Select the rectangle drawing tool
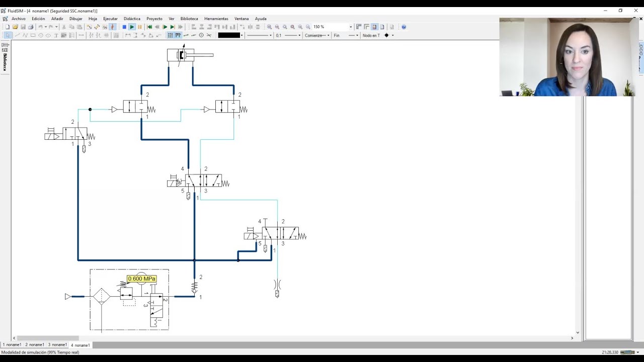Image resolution: width=644 pixels, height=362 pixels. 33,35
